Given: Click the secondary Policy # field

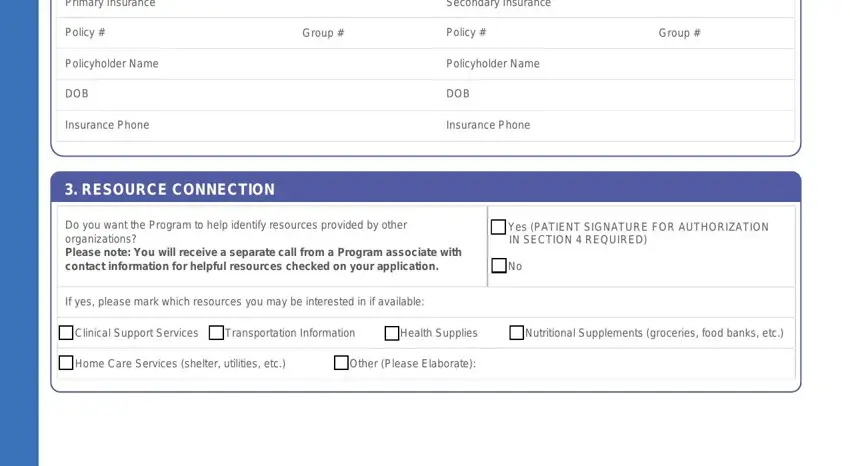Looking at the screenshot, I should tap(570, 33).
